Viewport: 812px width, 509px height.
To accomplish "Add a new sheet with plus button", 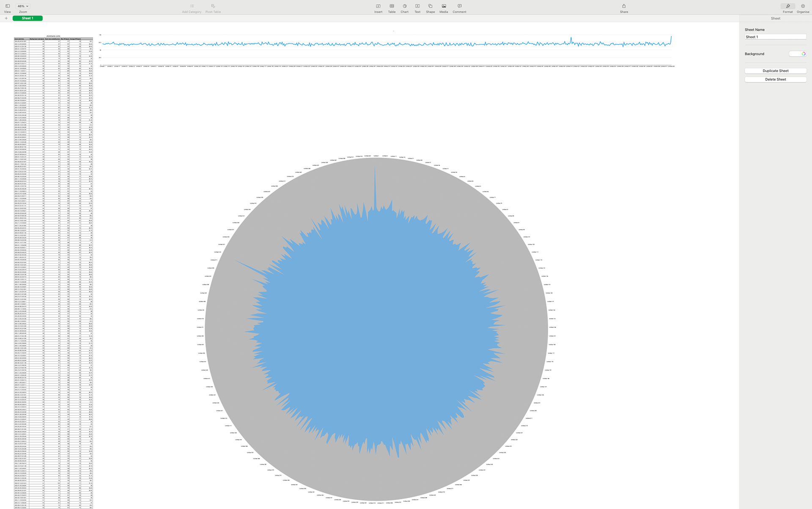I will point(6,18).
